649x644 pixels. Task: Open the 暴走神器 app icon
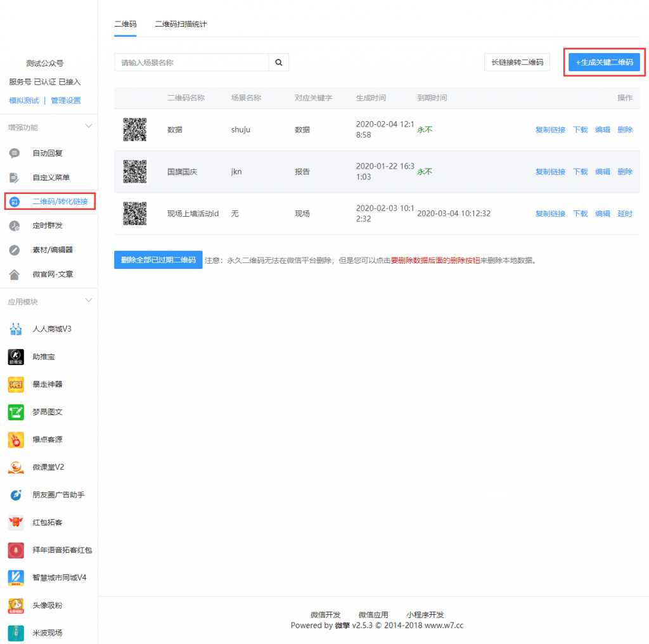[16, 385]
